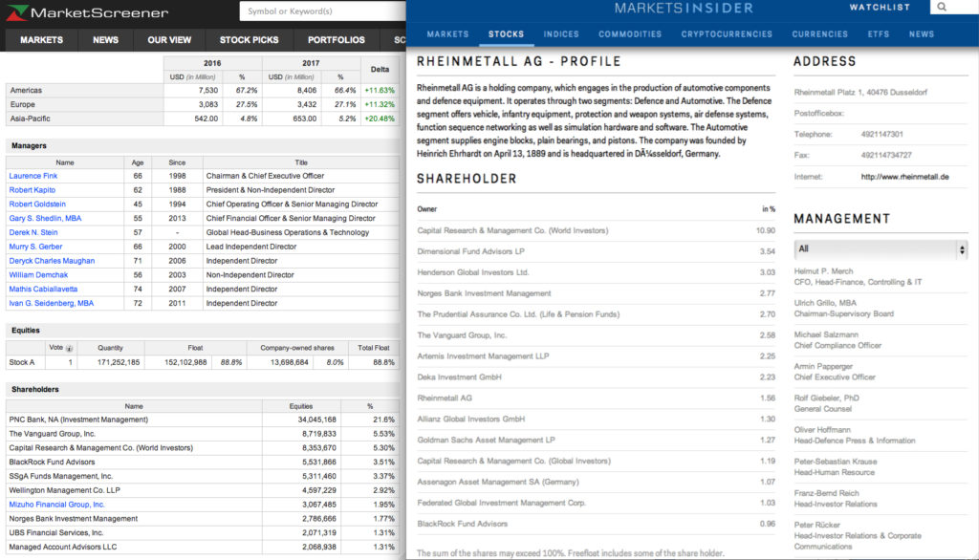Click The Prudential Assurance Co. Ltd. owner
The image size is (979, 560).
(x=518, y=314)
